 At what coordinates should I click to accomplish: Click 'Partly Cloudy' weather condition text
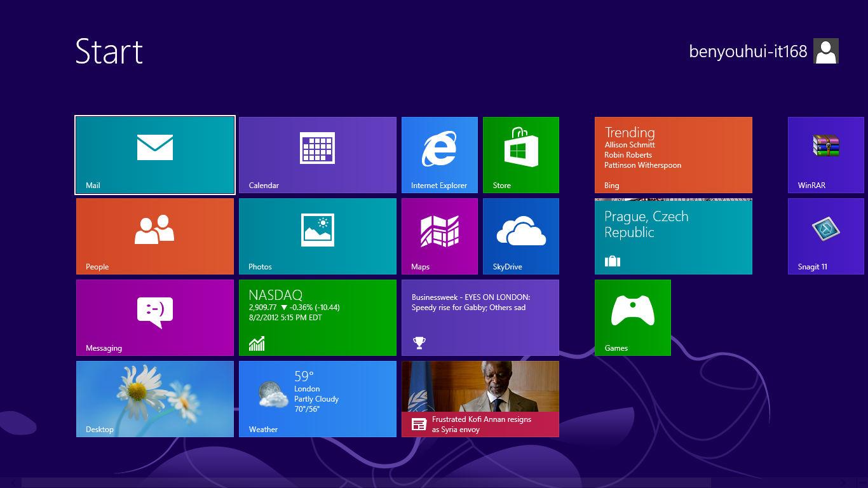tap(316, 399)
